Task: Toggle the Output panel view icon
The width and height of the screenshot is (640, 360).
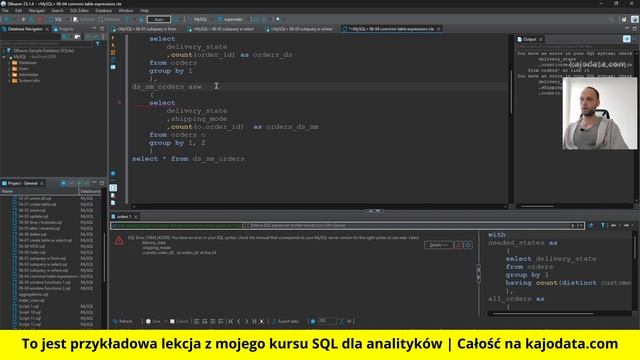Action: pos(627,39)
